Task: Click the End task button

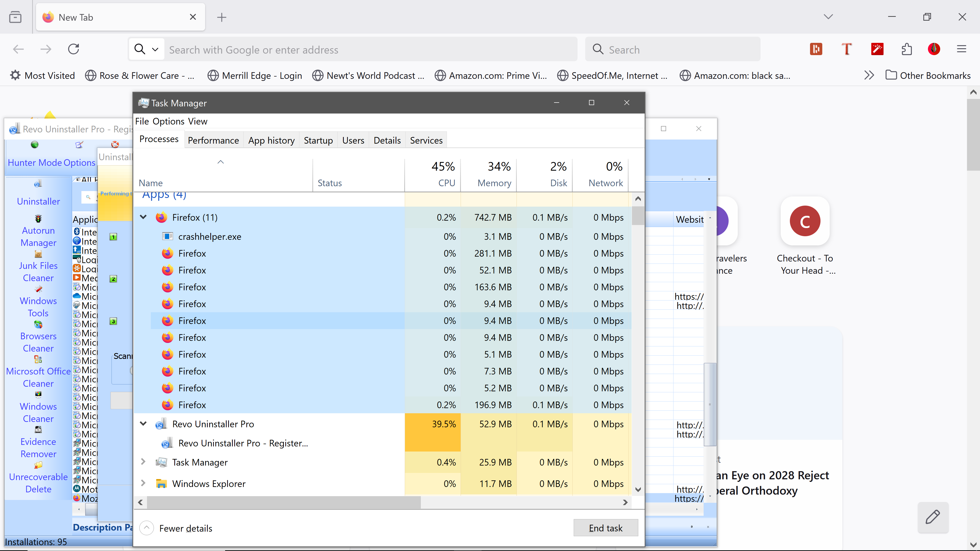Action: [605, 528]
